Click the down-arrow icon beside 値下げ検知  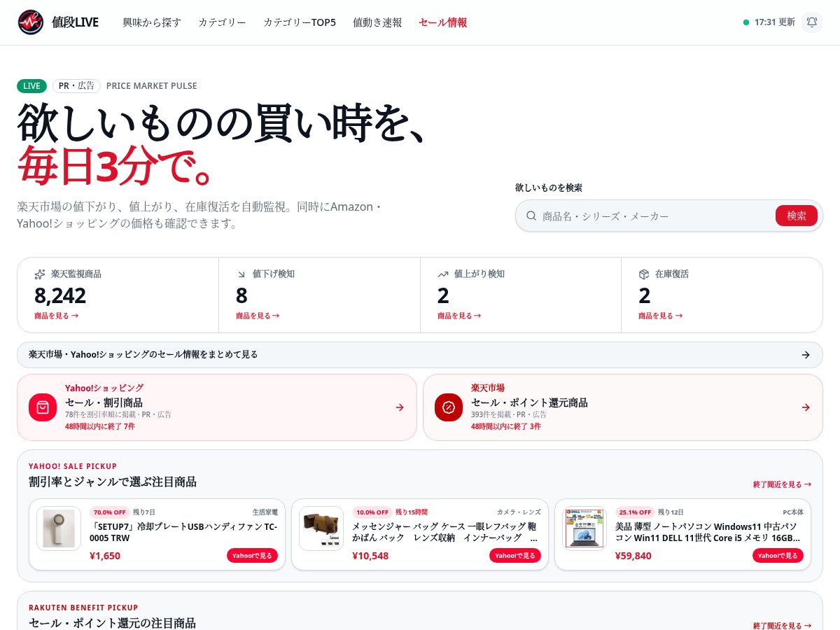(241, 274)
